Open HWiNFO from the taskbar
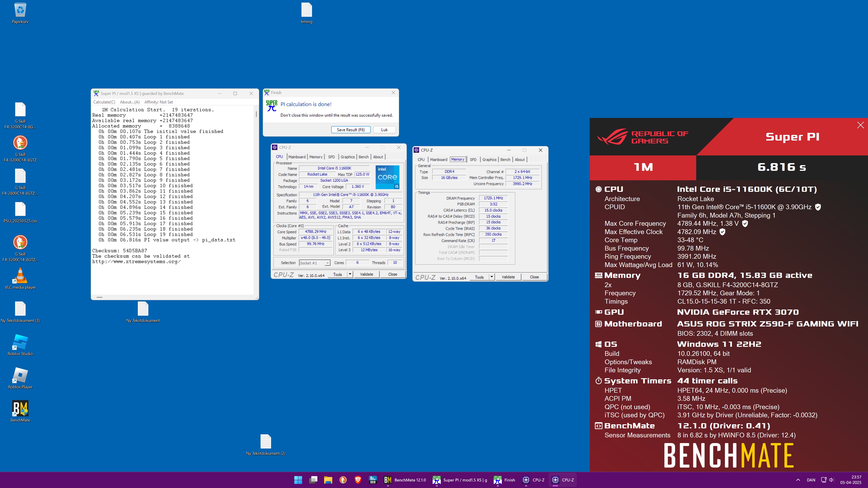This screenshot has height=488, width=868. click(373, 480)
